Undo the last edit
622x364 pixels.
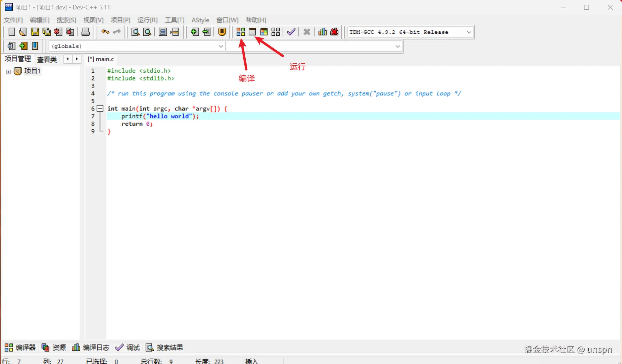pyautogui.click(x=105, y=32)
